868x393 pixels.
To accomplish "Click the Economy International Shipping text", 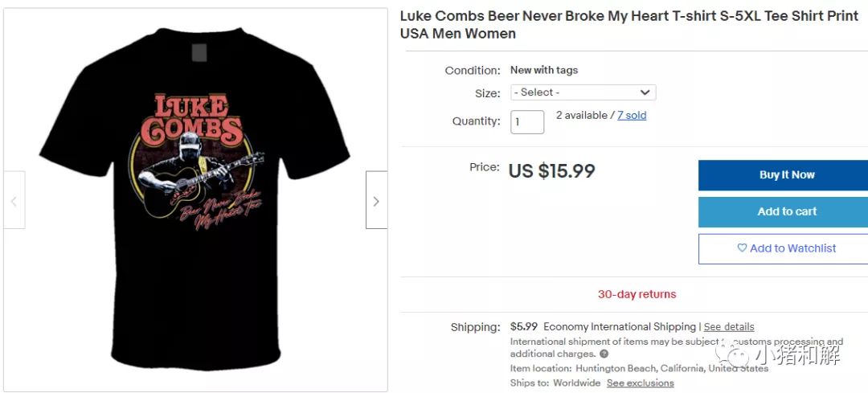I will coord(619,327).
